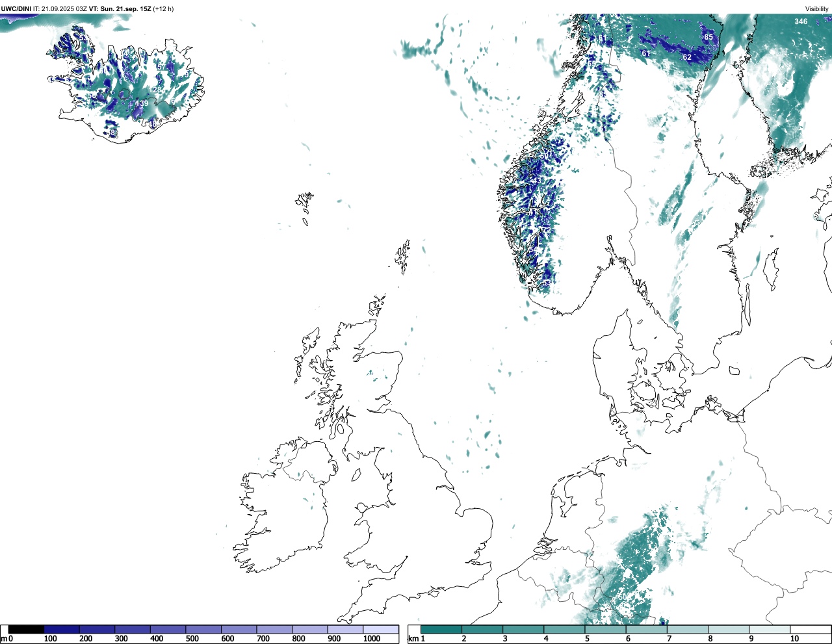Click the '(+12 h)' forecast offset text
The height and width of the screenshot is (644, 832).
point(163,8)
